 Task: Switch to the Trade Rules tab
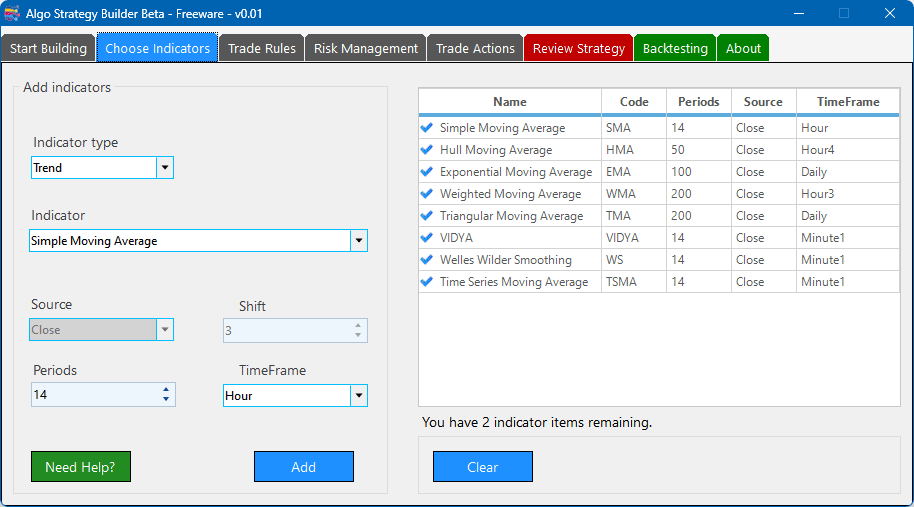(261, 48)
